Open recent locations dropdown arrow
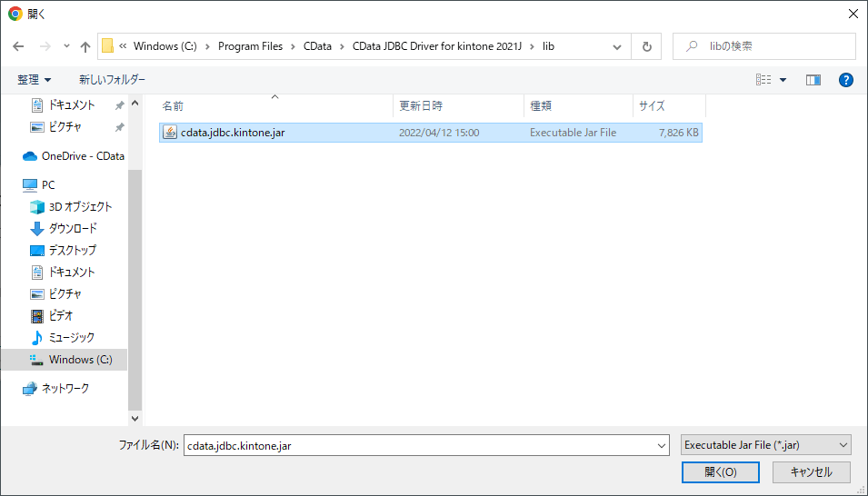The image size is (868, 496). [x=66, y=46]
